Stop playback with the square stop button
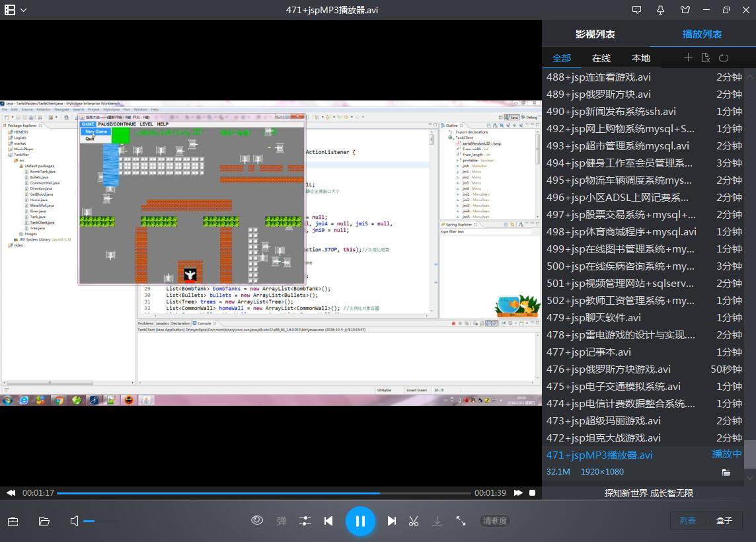756x542 pixels. (x=532, y=493)
